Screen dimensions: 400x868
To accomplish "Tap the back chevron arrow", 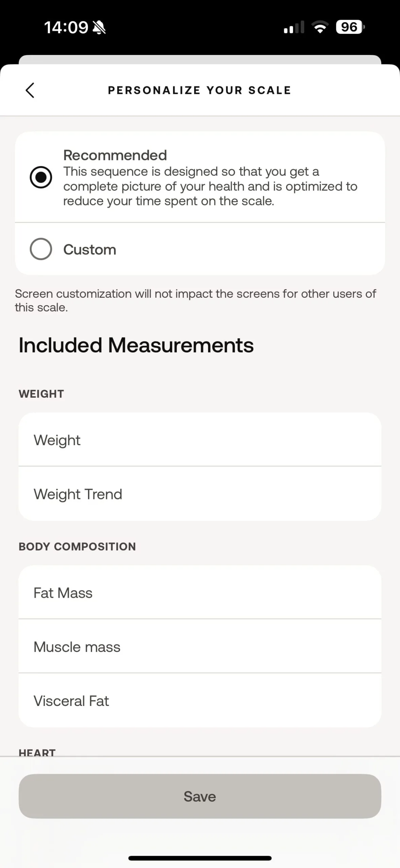I will click(x=30, y=91).
